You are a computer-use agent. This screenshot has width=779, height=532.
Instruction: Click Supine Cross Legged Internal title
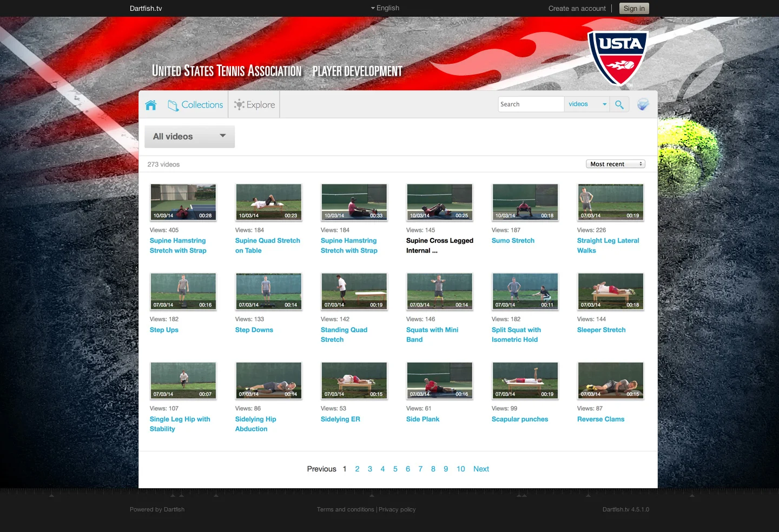(x=440, y=245)
